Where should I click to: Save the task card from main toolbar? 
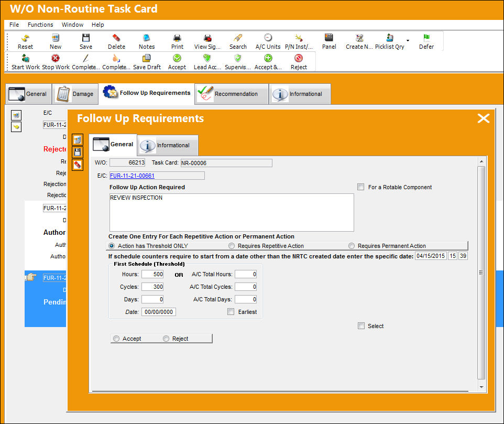(86, 38)
